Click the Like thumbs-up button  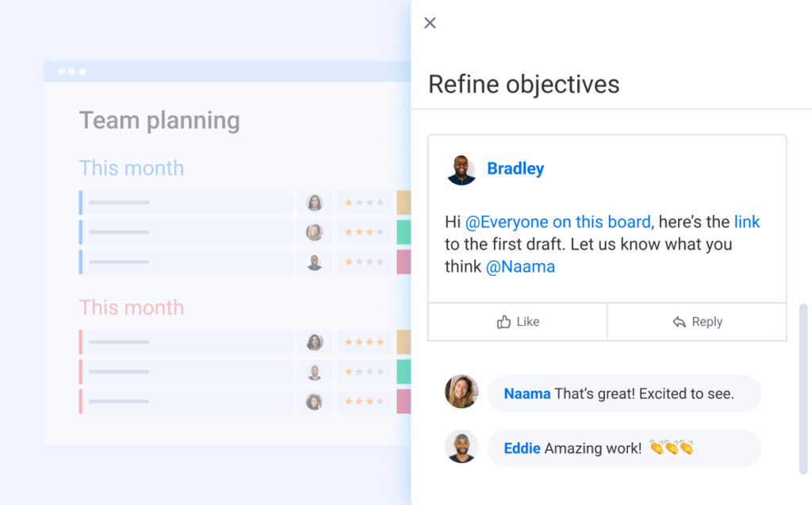tap(517, 322)
